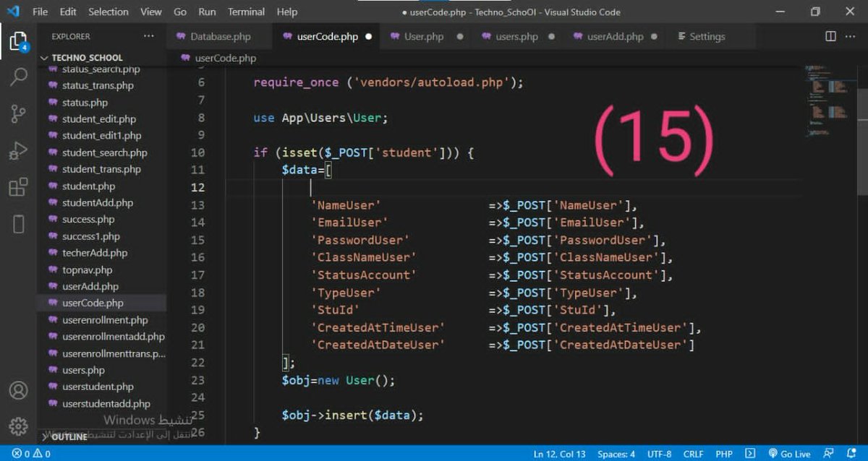This screenshot has width=868, height=461.
Task: Open userstudent.php in the explorer
Action: point(98,387)
